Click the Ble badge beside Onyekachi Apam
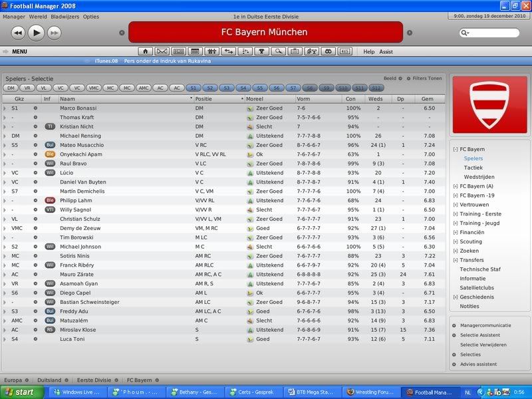 tap(50, 154)
